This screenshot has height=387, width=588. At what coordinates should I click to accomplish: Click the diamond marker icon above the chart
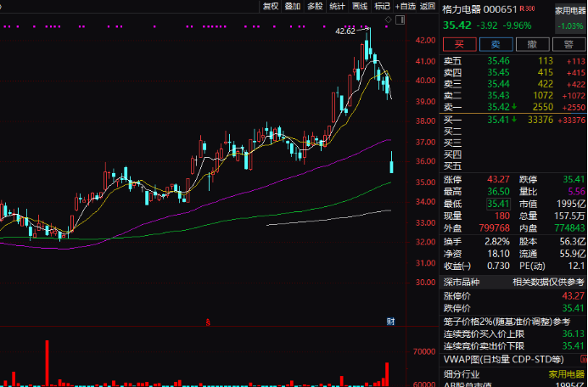[x=388, y=20]
